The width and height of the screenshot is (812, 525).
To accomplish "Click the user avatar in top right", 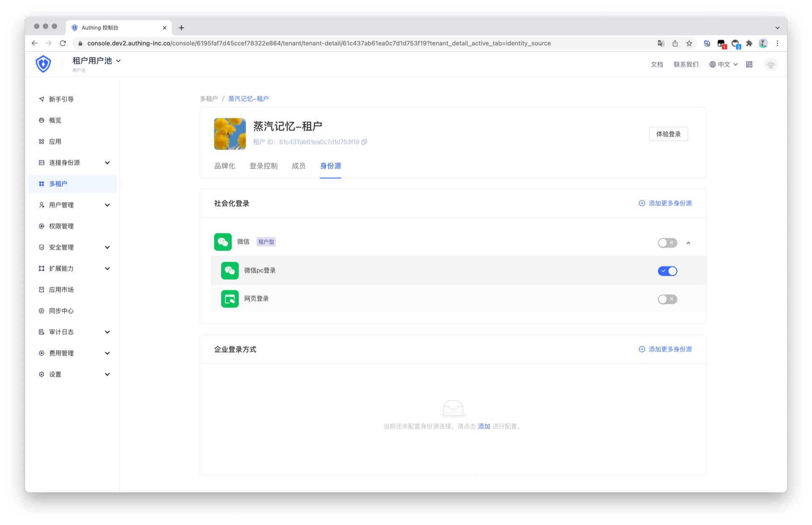I will pyautogui.click(x=771, y=64).
